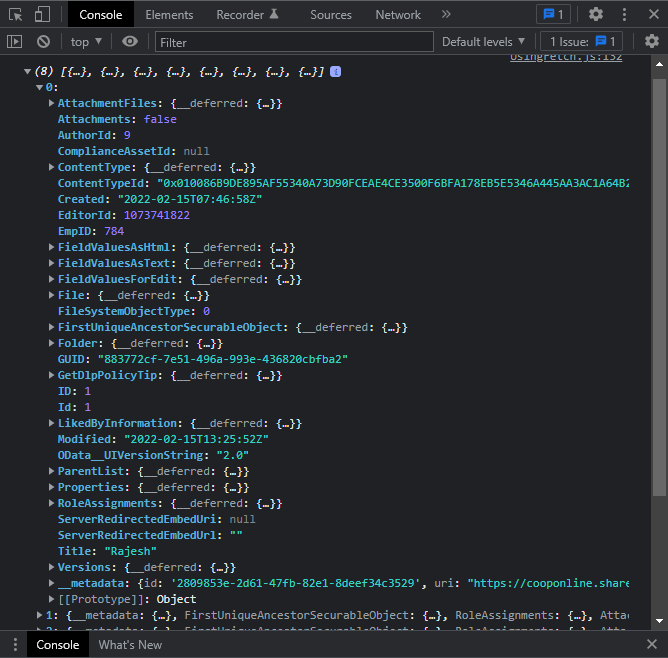Image resolution: width=668 pixels, height=658 pixels.
Task: Collapse the logged array of 8 objects
Action: coord(27,72)
